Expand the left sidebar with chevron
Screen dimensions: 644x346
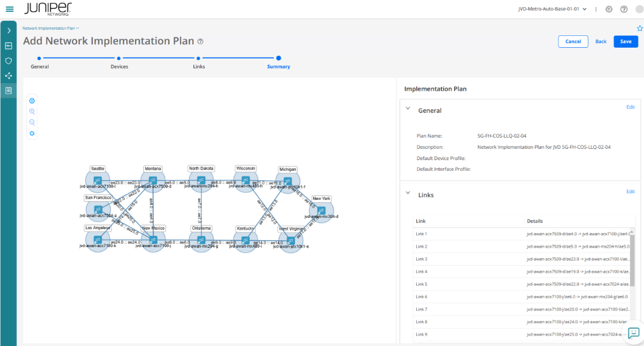(x=8, y=30)
